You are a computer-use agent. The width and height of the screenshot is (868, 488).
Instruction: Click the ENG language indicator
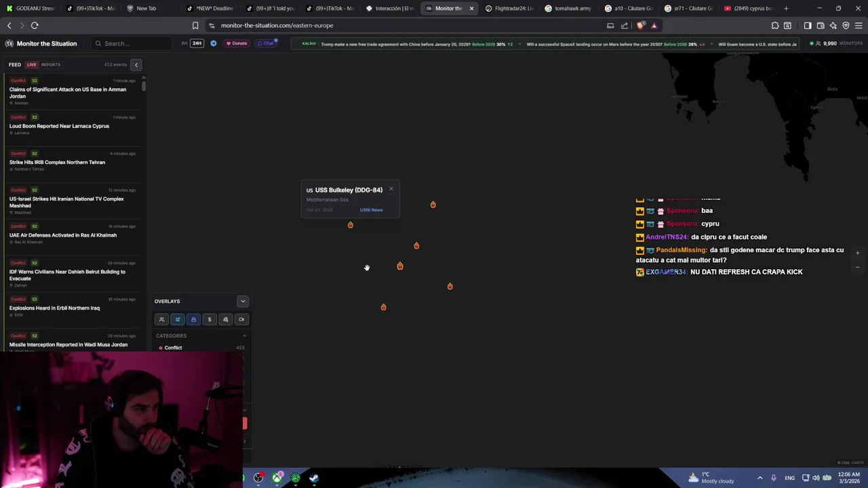tap(789, 478)
